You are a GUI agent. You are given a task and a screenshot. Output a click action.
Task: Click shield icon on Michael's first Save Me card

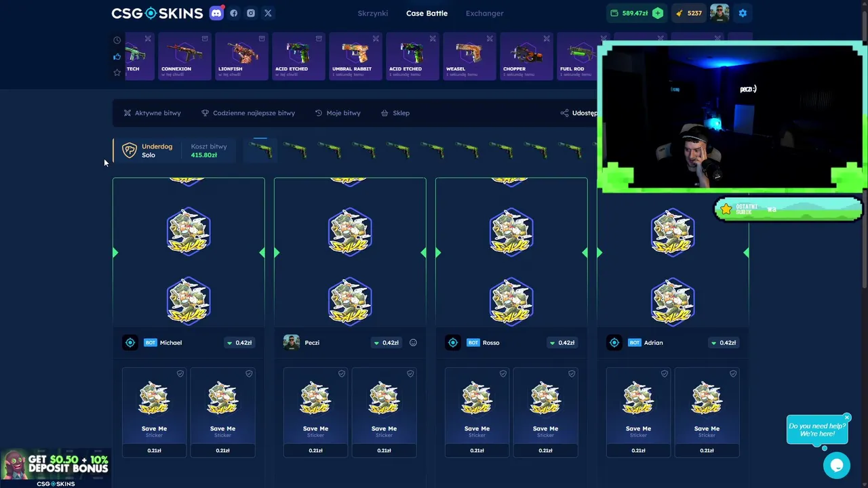pyautogui.click(x=180, y=373)
